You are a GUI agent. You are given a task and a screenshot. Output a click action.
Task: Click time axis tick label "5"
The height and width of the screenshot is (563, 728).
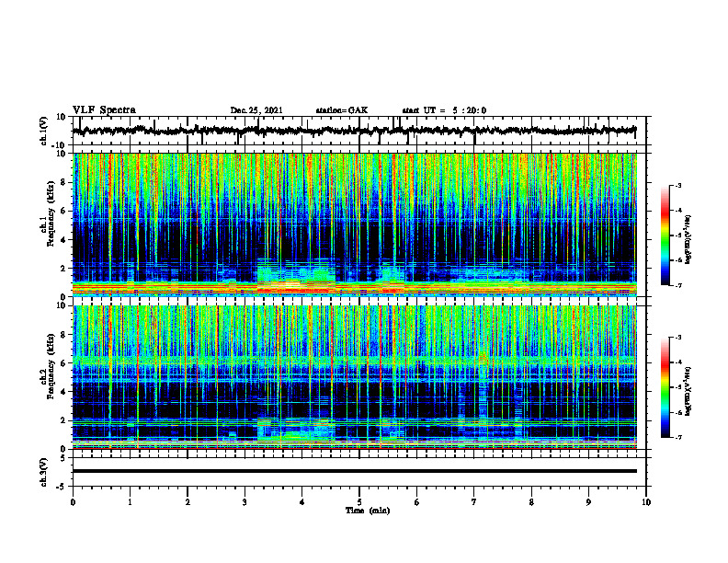click(x=359, y=502)
